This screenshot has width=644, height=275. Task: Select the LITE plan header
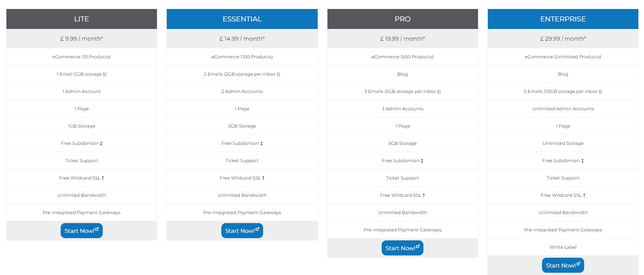(x=81, y=19)
